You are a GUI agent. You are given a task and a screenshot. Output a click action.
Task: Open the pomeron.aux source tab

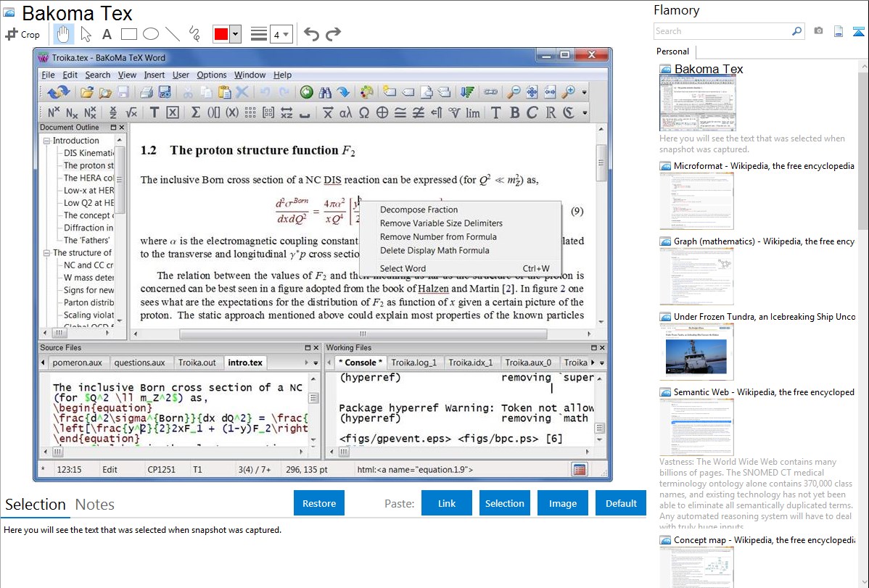click(77, 363)
